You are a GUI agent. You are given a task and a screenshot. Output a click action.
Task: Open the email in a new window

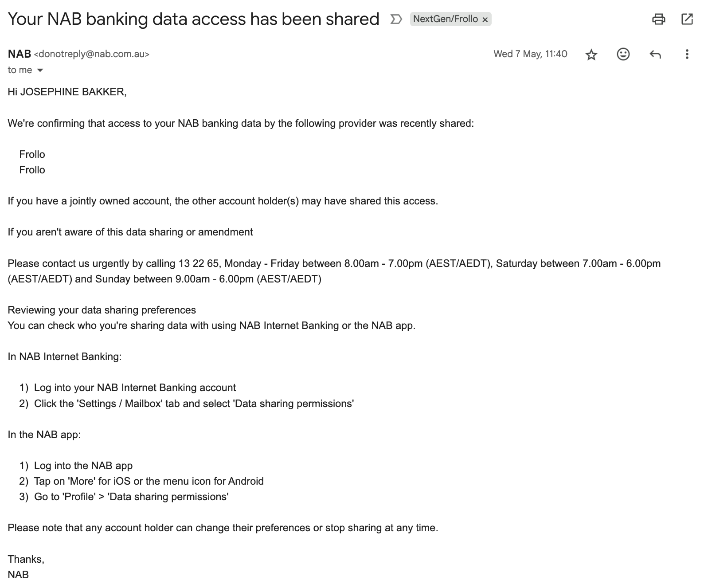tap(687, 19)
